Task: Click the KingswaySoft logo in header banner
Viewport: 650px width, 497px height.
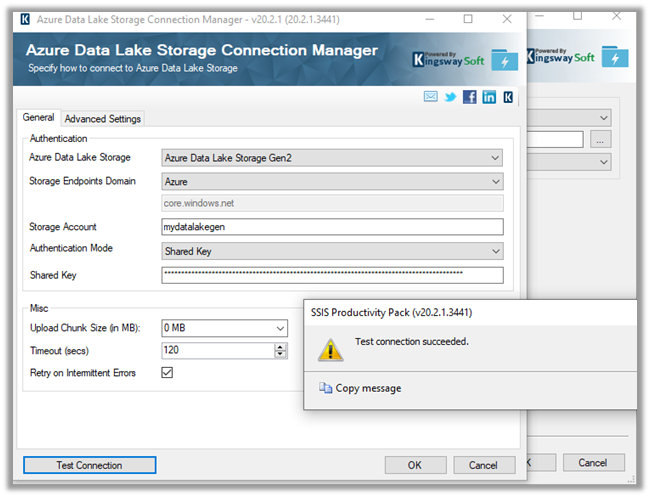Action: 453,58
